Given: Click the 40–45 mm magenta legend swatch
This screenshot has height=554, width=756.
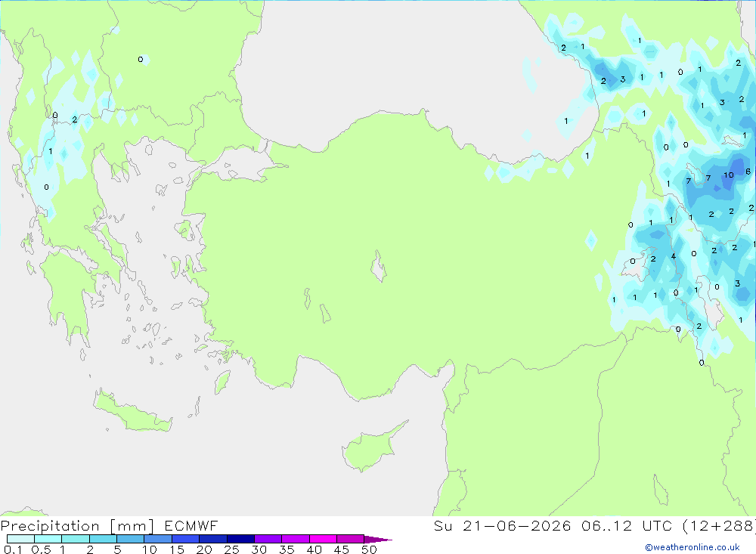Looking at the screenshot, I should pyautogui.click(x=323, y=539).
